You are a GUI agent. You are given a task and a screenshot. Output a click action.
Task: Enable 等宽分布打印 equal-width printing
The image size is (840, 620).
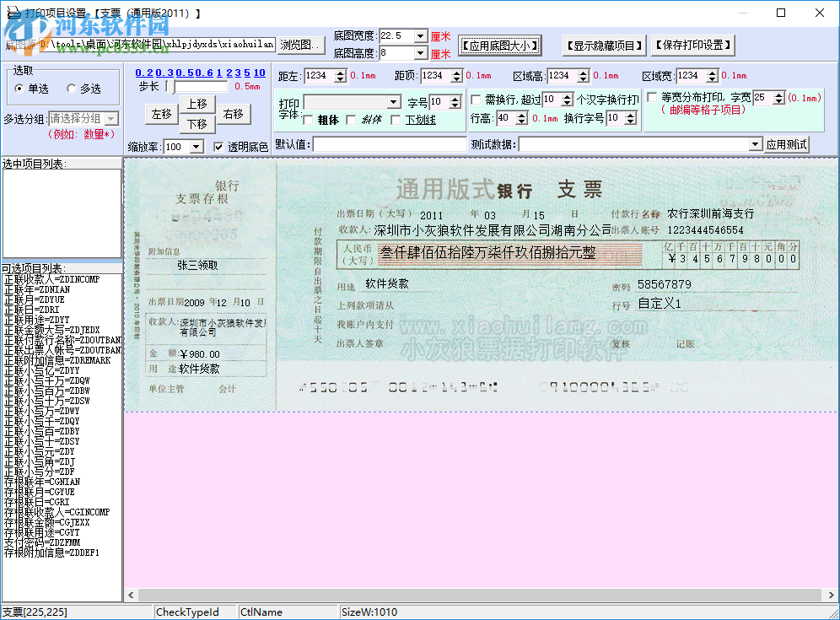coord(650,95)
